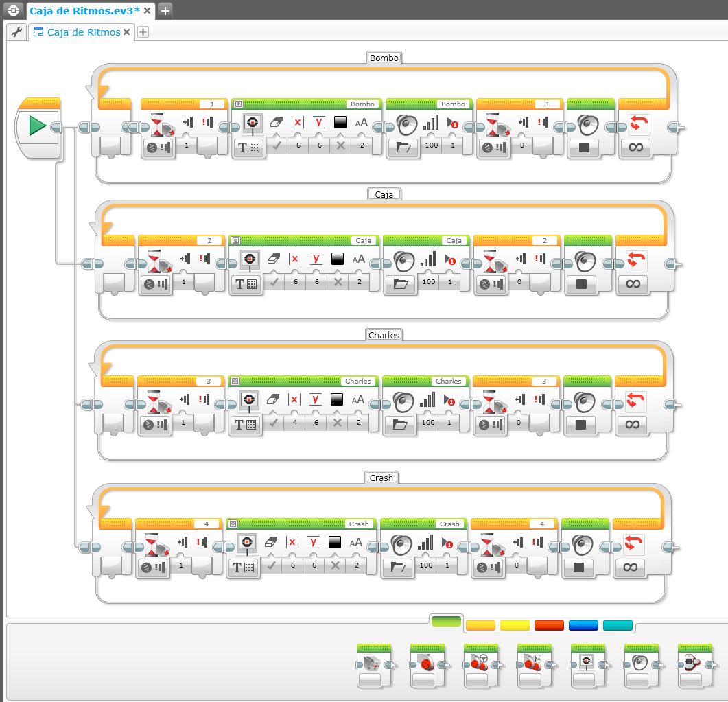Select the Stop Sound speaker icon in the Crash loop
This screenshot has height=702, width=728.
coord(582,544)
